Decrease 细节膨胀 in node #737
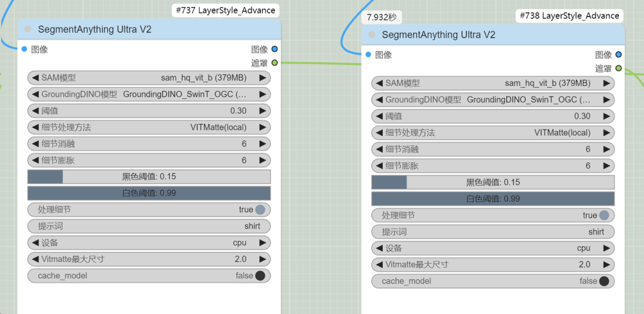644x314 pixels. (35, 160)
